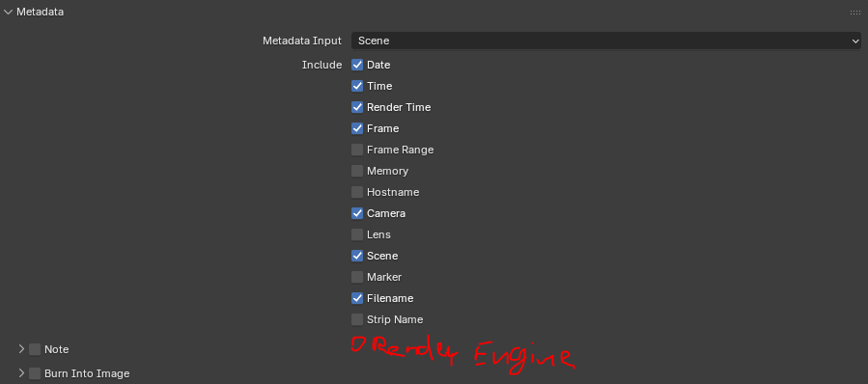Click the Hostname label text

(393, 192)
